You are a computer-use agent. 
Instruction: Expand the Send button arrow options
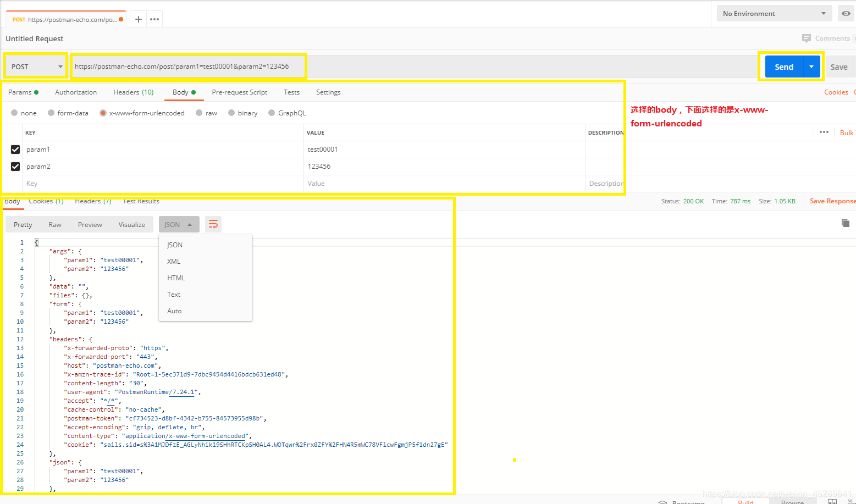[x=811, y=67]
